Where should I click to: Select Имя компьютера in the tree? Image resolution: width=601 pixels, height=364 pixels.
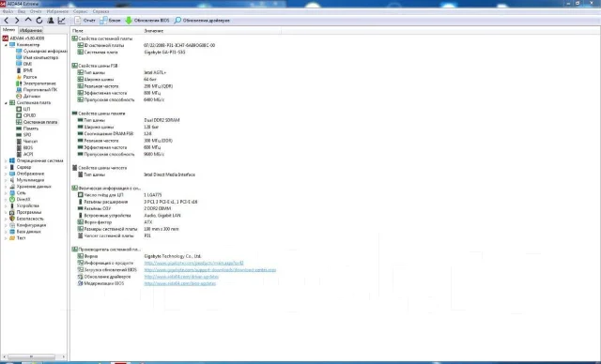click(40, 57)
